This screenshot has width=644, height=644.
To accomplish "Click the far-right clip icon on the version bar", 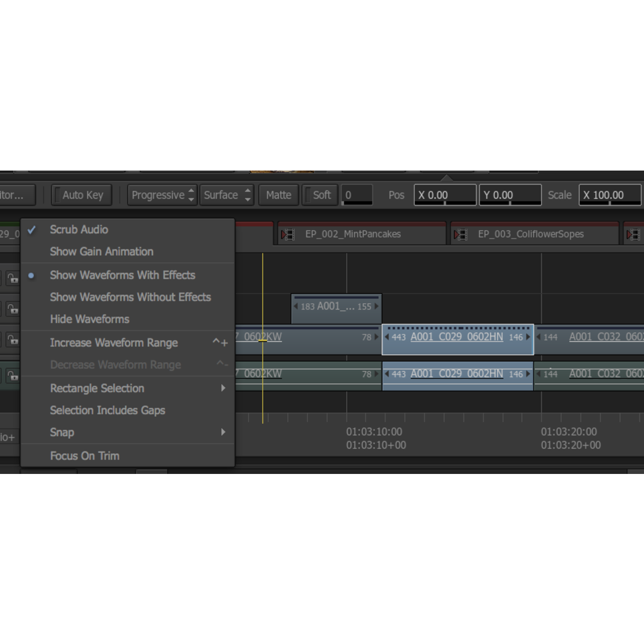I will click(x=633, y=233).
